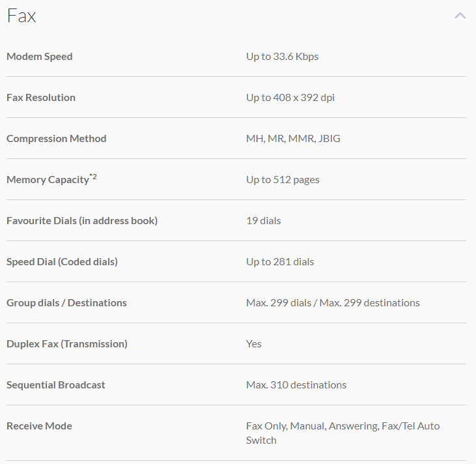Click the 'Up to 33.6 Kbps' value
Image resolution: width=476 pixels, height=464 pixels.
(282, 57)
